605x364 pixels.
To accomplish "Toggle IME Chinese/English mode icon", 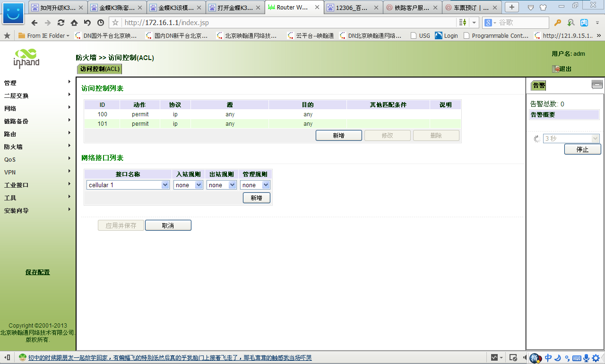I will pos(548,358).
